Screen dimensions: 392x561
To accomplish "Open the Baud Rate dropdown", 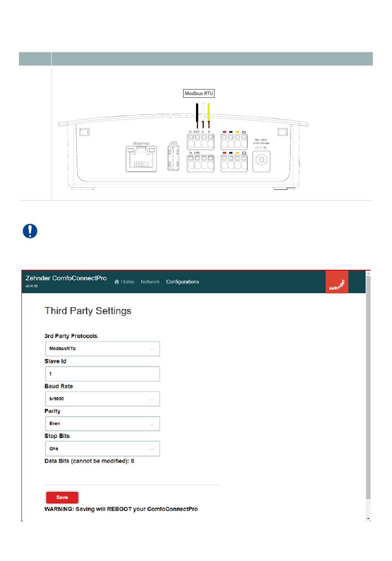I will (102, 399).
